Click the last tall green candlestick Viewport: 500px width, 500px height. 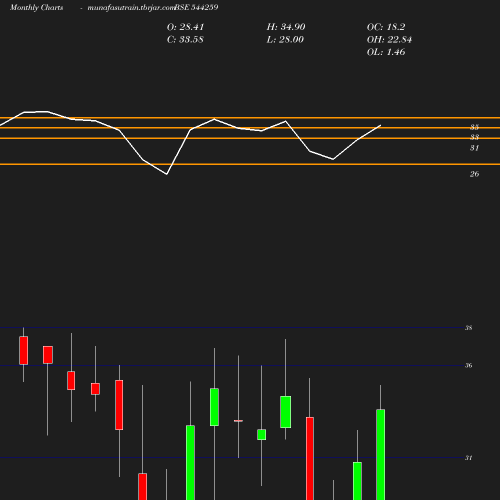point(381,454)
